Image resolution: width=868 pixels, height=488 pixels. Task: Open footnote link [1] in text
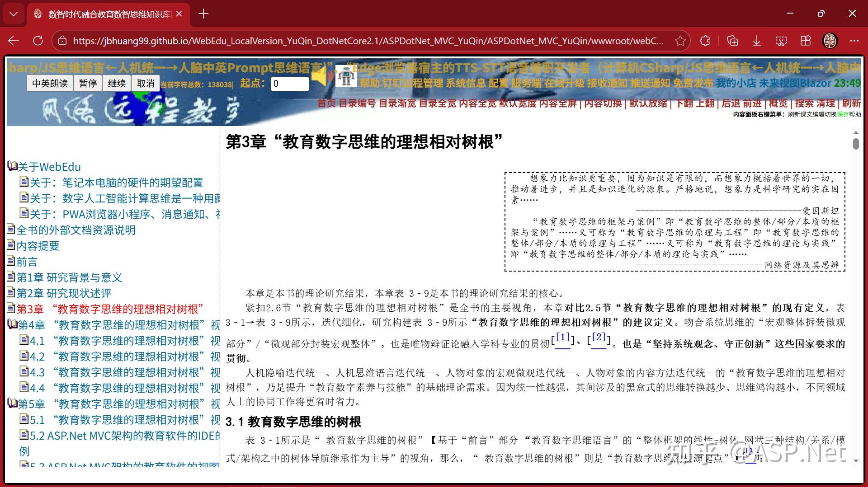click(562, 337)
